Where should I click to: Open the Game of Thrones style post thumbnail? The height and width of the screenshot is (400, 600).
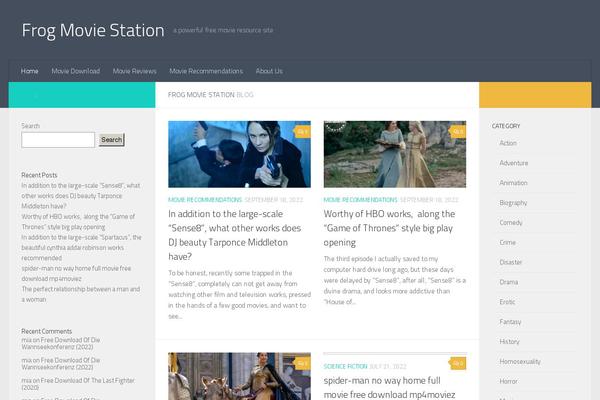[395, 154]
